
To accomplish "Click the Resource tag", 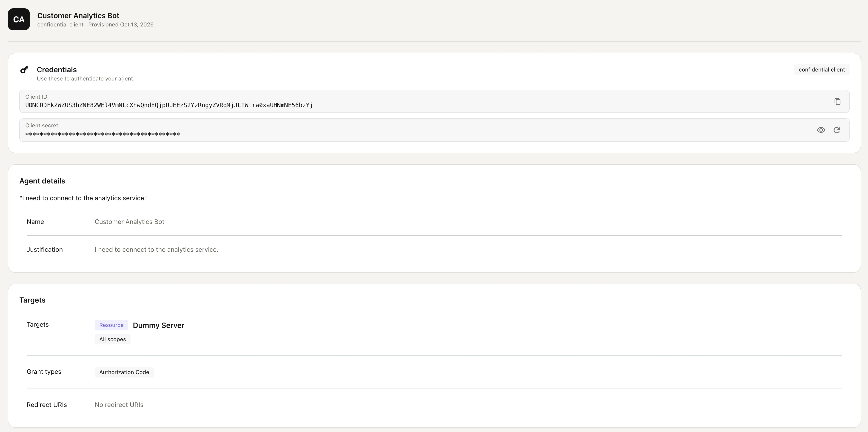I will (111, 325).
